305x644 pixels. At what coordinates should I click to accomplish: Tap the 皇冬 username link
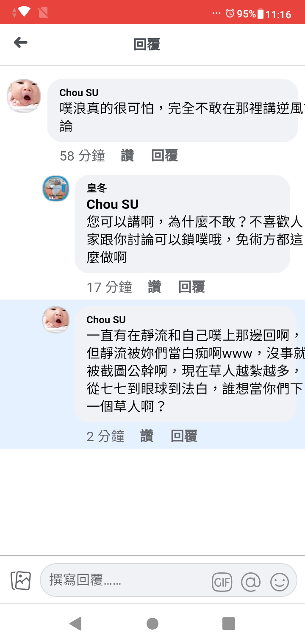[97, 188]
